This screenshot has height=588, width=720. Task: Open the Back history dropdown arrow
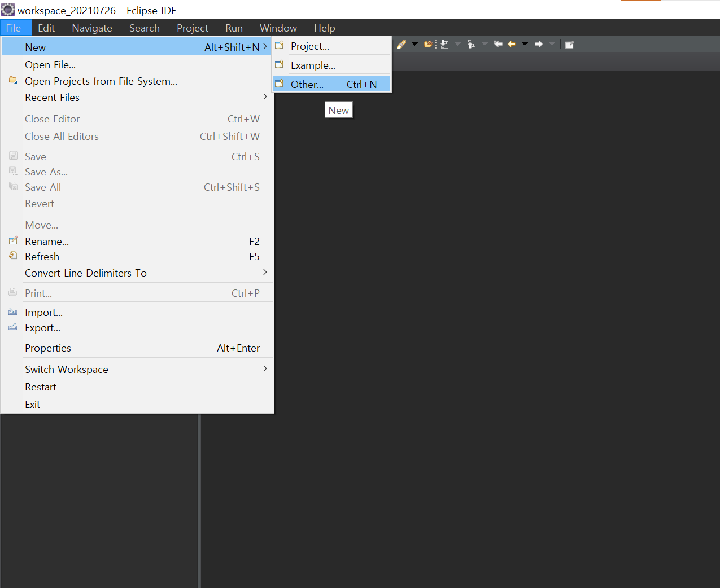(525, 44)
